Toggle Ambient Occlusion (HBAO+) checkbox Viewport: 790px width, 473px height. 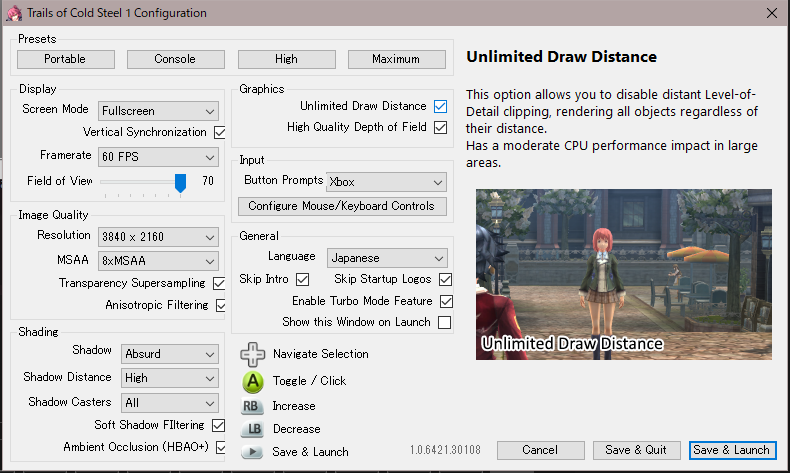coord(221,447)
